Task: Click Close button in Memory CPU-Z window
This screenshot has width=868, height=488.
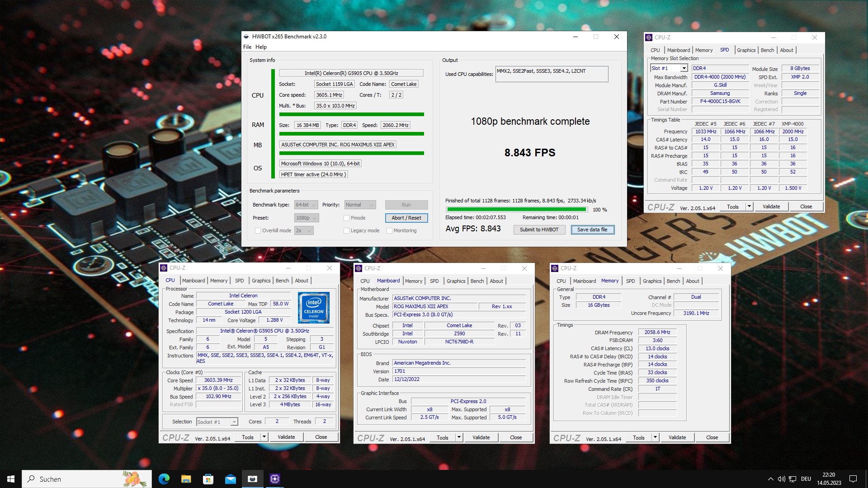Action: [712, 437]
